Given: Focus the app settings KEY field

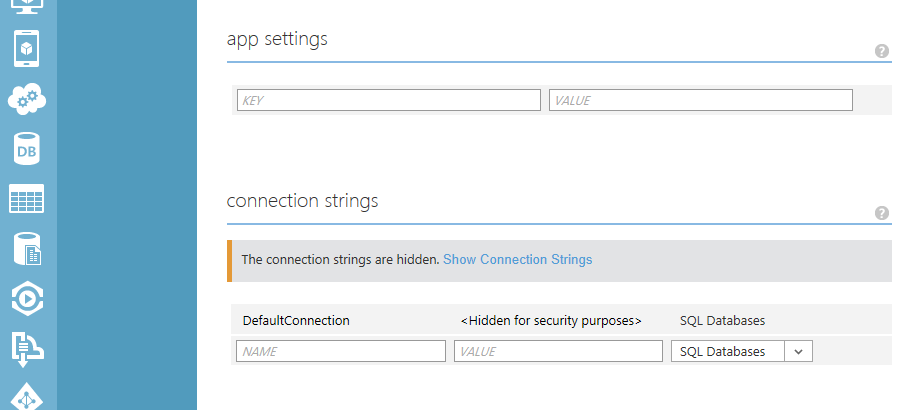Looking at the screenshot, I should [x=389, y=100].
